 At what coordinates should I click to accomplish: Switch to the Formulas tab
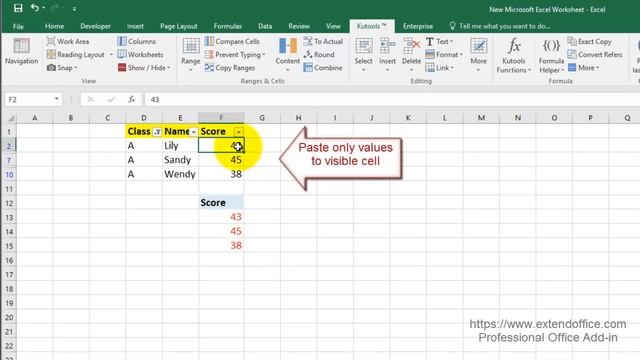pos(227,26)
